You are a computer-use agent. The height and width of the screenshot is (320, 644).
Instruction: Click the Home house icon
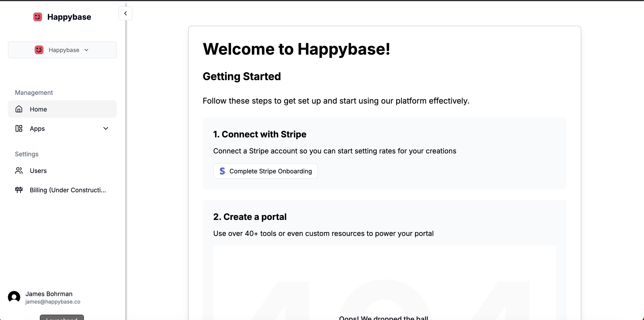(x=19, y=109)
